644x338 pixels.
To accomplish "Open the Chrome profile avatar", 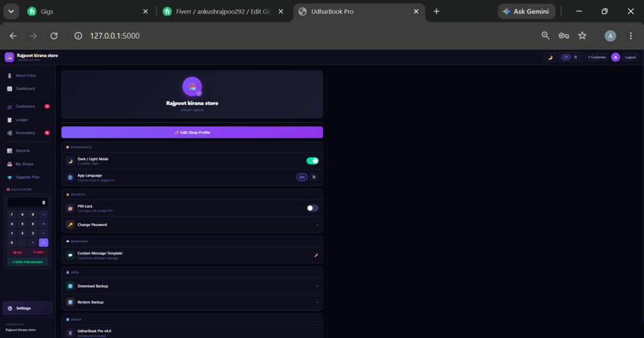I will point(610,36).
